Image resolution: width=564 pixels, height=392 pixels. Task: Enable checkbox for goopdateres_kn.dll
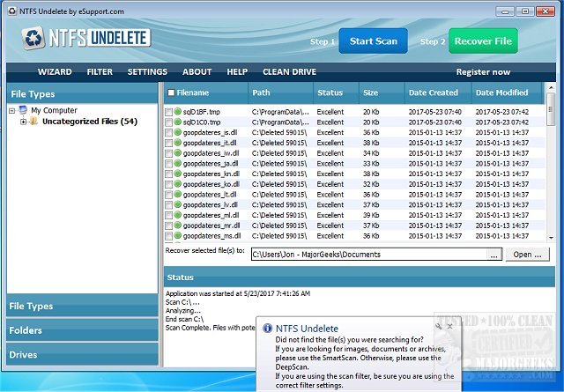168,174
